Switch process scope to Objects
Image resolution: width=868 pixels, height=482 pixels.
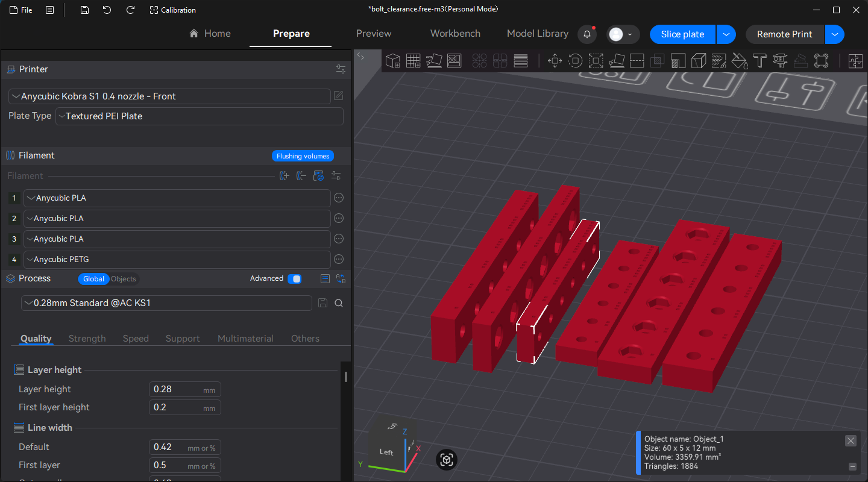coord(124,279)
